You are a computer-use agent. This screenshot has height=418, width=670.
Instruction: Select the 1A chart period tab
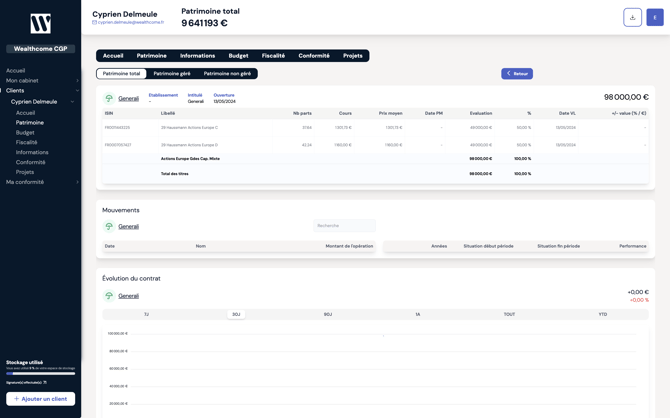418,314
